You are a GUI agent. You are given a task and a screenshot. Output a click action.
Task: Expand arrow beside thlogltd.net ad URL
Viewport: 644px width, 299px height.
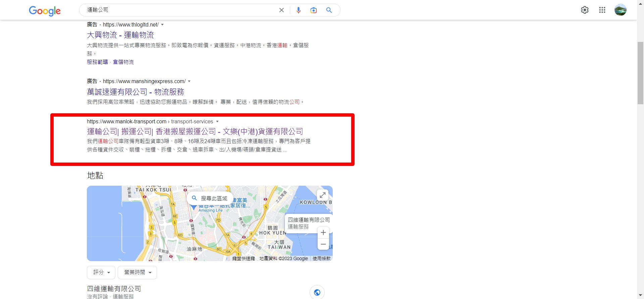pos(162,24)
